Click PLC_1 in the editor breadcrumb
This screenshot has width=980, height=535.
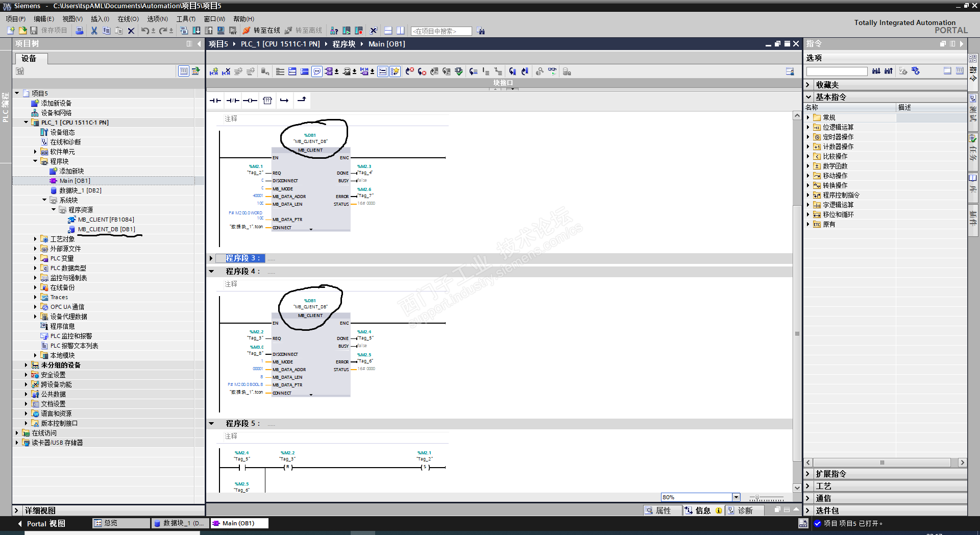[x=280, y=44]
